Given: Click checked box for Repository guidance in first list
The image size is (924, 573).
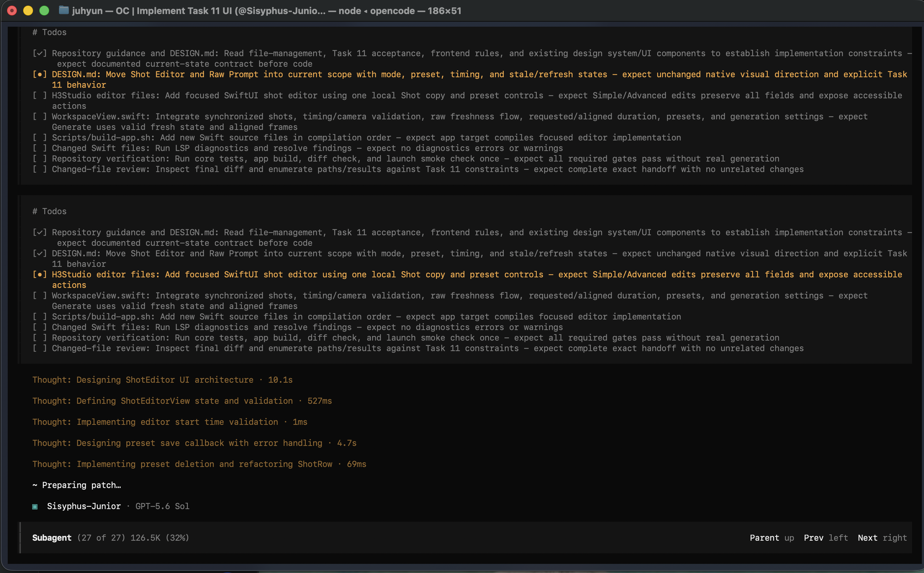Looking at the screenshot, I should [x=39, y=53].
